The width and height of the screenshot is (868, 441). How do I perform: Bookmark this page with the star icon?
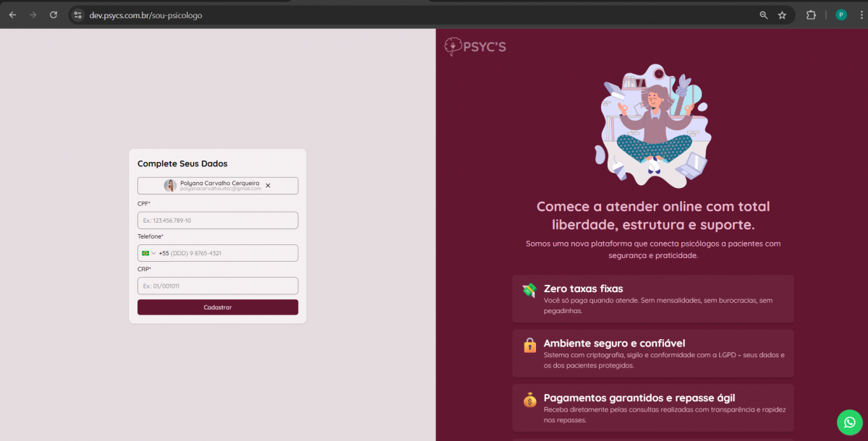(x=782, y=14)
